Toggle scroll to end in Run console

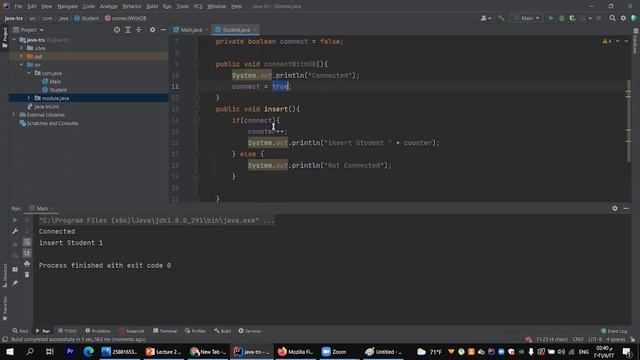click(27, 253)
